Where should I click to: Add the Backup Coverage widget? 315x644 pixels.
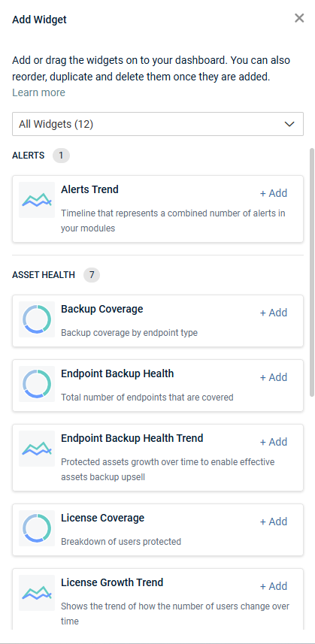pyautogui.click(x=274, y=313)
